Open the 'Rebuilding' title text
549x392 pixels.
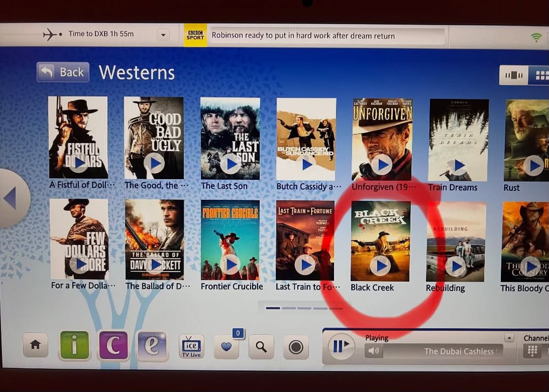[445, 288]
